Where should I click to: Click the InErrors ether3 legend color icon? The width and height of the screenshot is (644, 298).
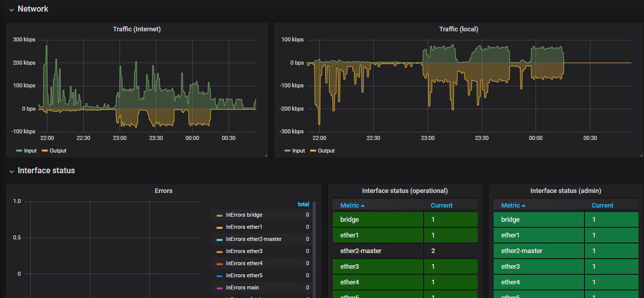[x=219, y=252]
